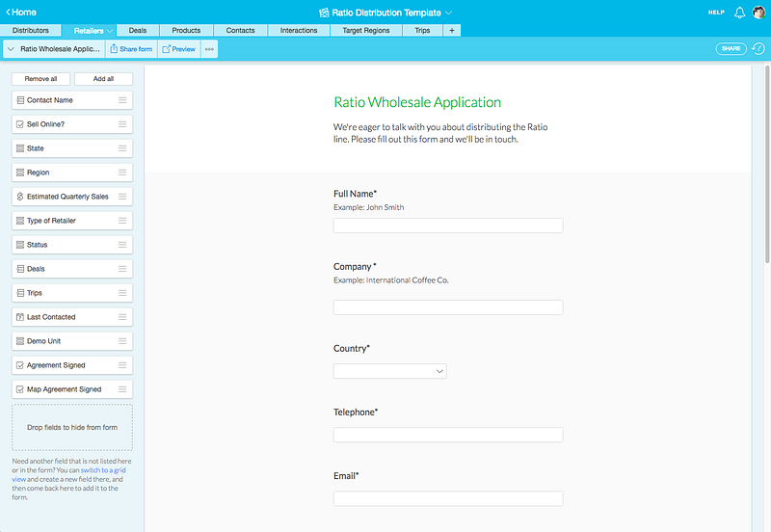Click the Remove all button
Screen dimensions: 771x532
point(40,79)
